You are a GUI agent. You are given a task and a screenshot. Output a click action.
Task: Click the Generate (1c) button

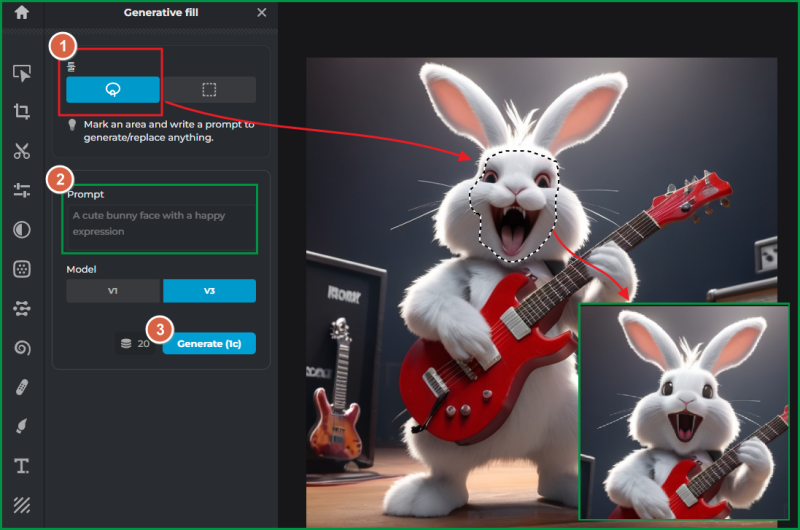coord(209,343)
